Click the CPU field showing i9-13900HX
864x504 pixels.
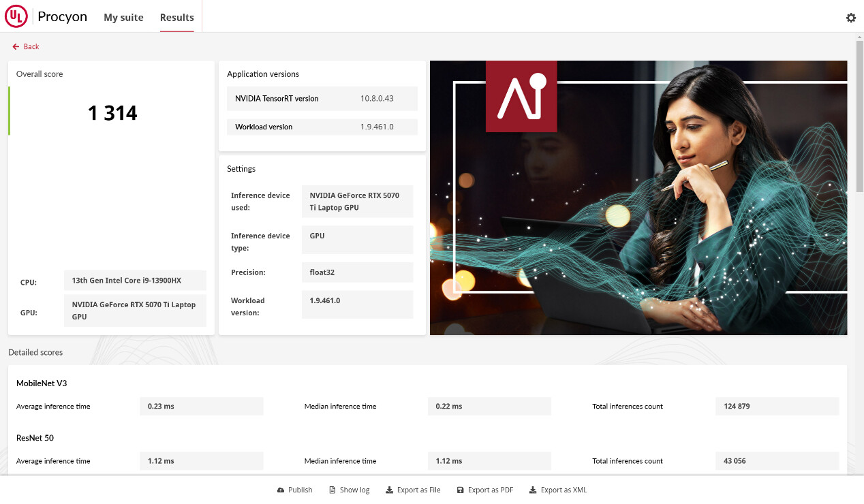[135, 281]
